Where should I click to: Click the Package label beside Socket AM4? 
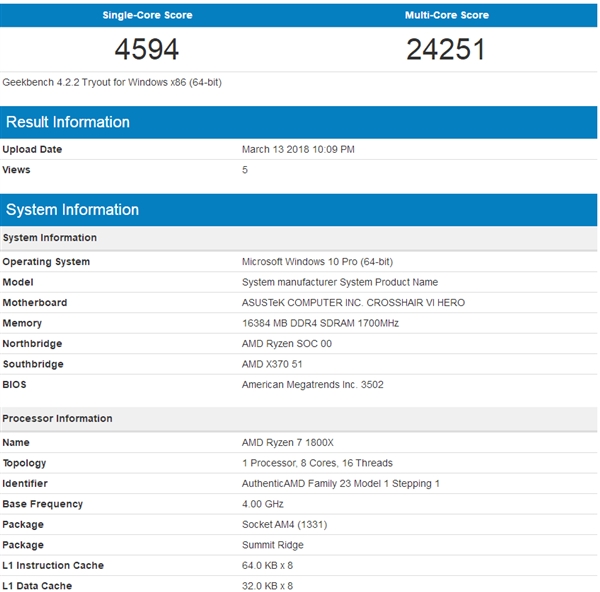pyautogui.click(x=23, y=525)
